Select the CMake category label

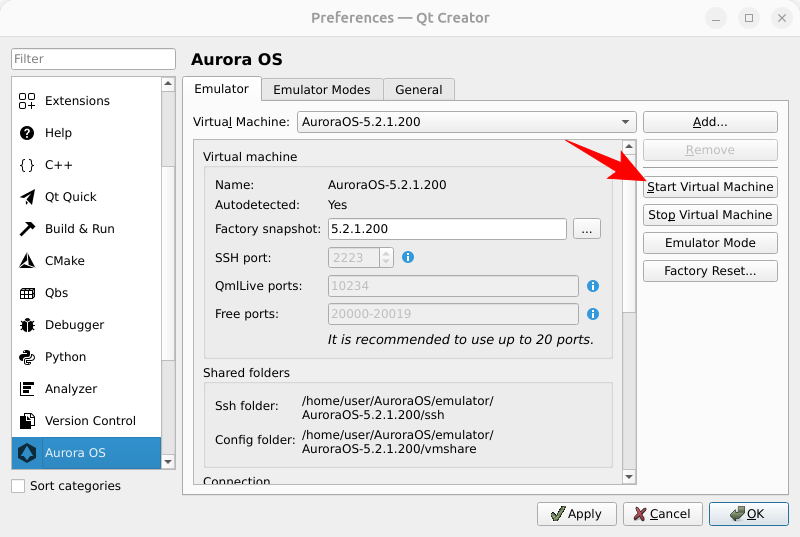click(x=65, y=261)
